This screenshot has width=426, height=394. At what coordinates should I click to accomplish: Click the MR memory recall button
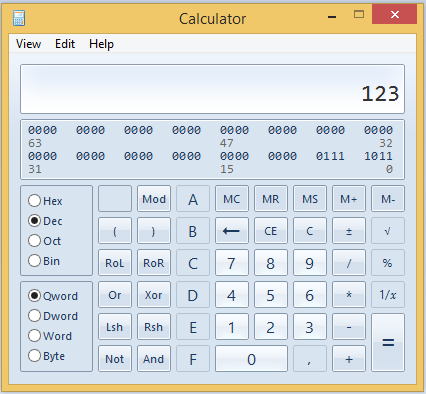coord(271,199)
